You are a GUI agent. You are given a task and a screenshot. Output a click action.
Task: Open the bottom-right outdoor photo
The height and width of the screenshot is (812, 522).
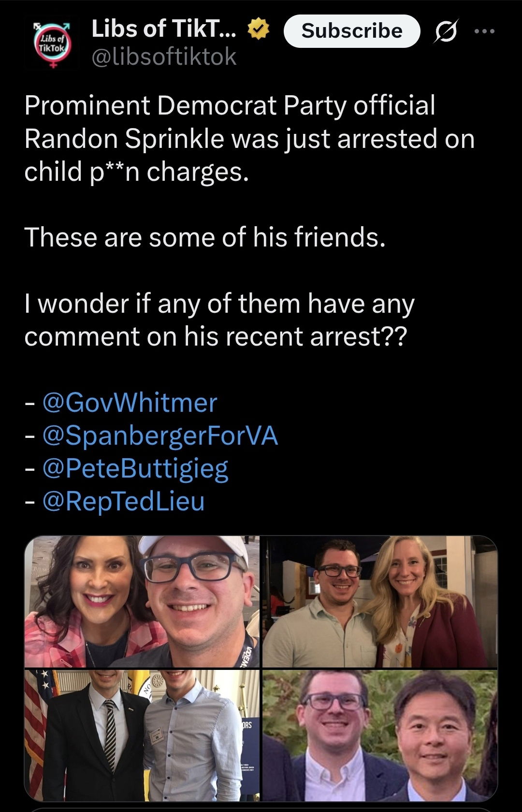click(x=379, y=735)
